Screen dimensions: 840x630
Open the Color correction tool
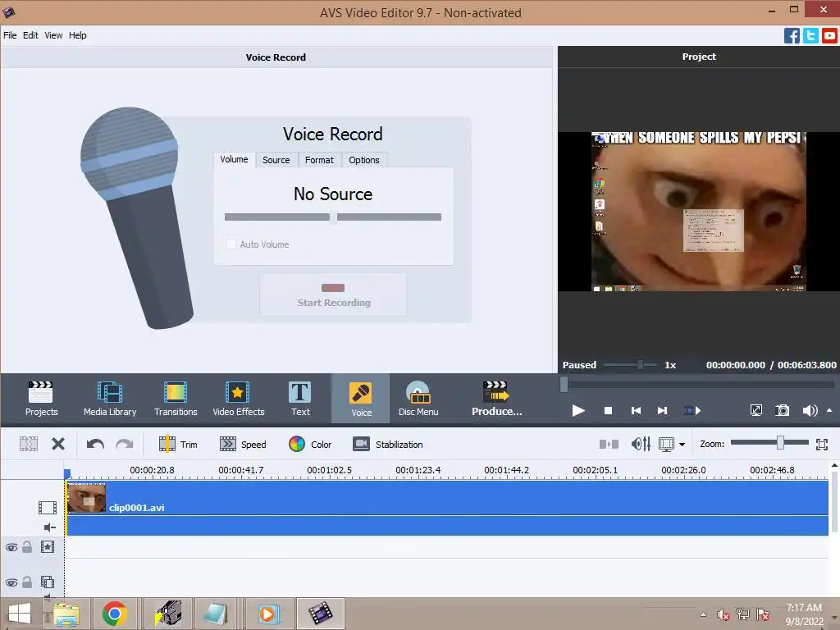309,444
